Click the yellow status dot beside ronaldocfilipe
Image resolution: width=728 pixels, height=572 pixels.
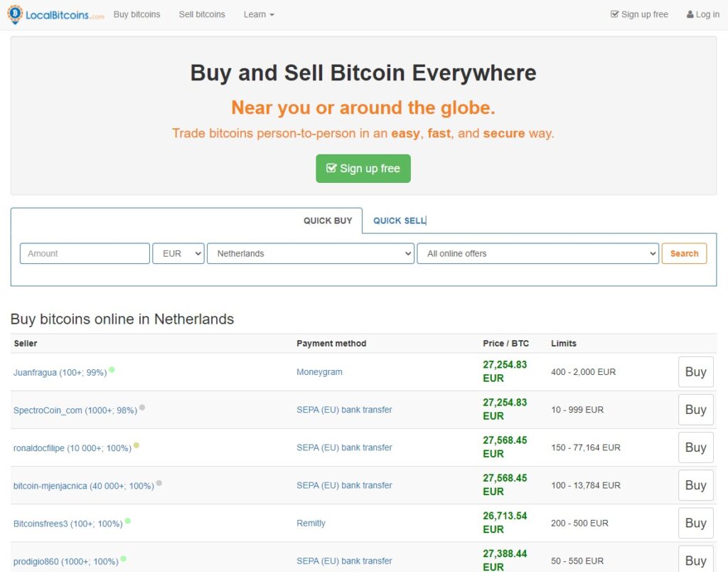click(x=136, y=445)
